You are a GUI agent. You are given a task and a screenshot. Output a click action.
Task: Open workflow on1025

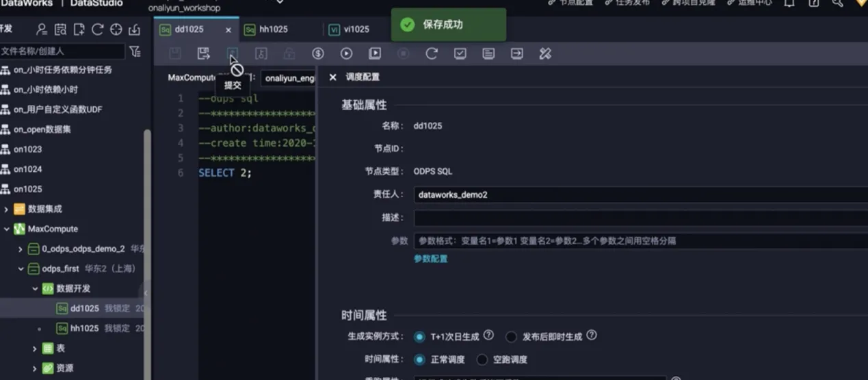(x=28, y=189)
